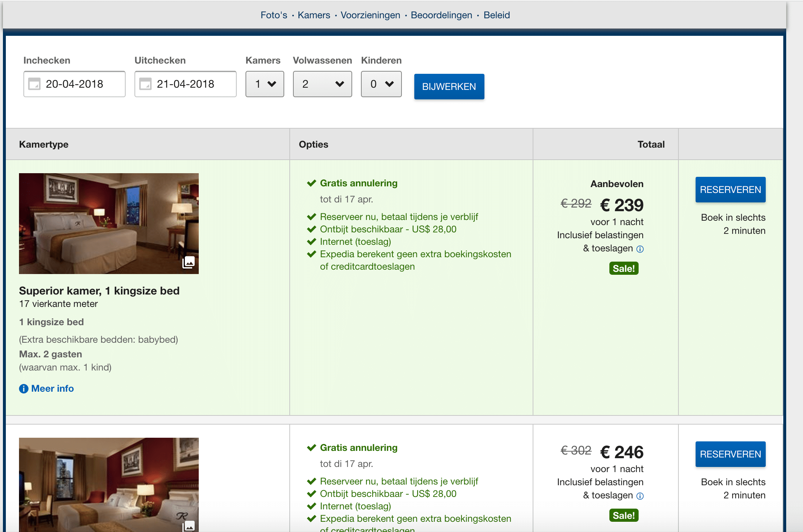Edit the Uitchecken date 21-04-2018
803x532 pixels.
pos(186,84)
